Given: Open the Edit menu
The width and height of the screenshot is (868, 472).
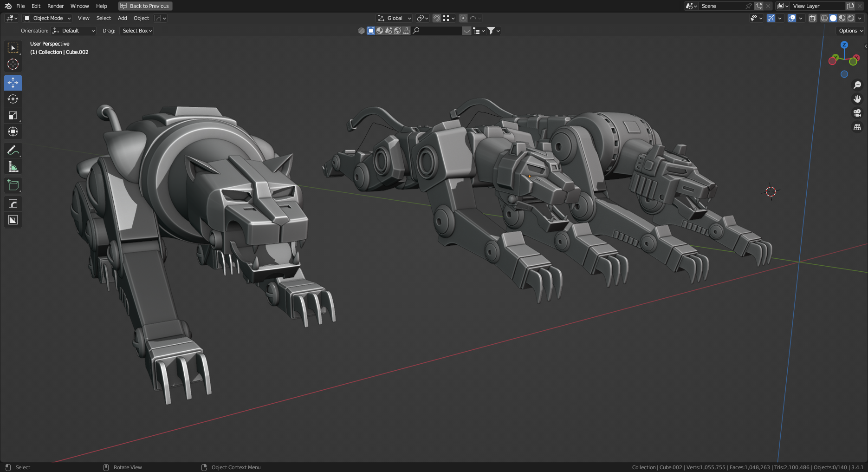Looking at the screenshot, I should pos(36,6).
